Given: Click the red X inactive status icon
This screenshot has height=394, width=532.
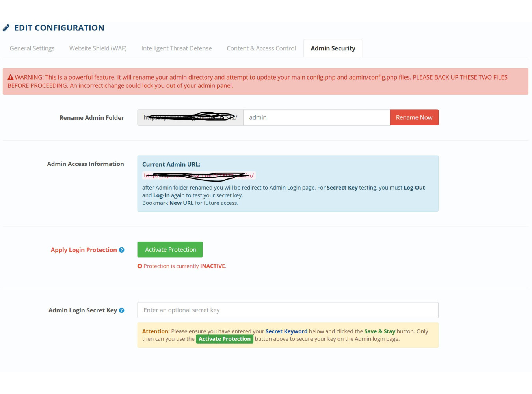Looking at the screenshot, I should point(140,266).
